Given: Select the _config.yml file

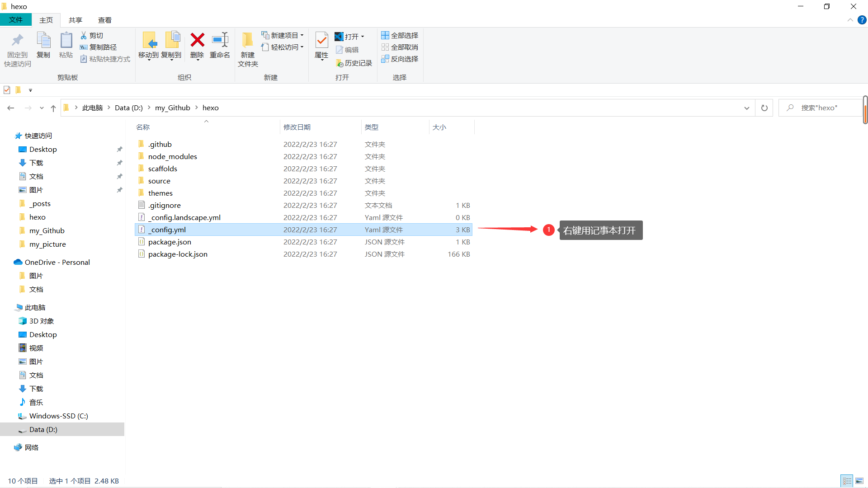Looking at the screenshot, I should (303, 230).
